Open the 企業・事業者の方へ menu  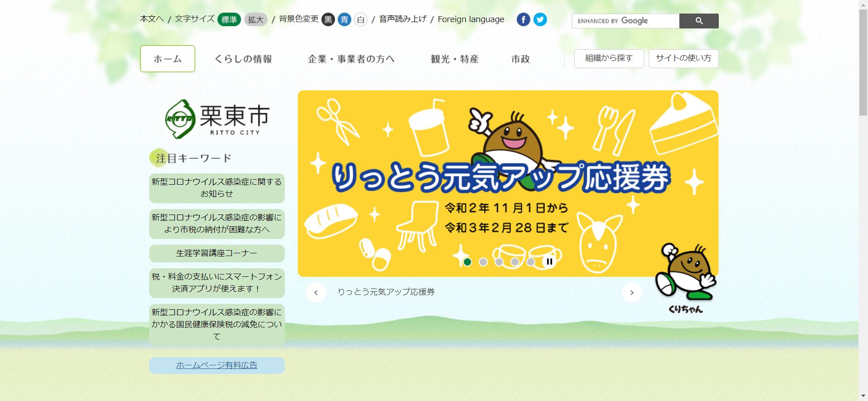point(351,59)
